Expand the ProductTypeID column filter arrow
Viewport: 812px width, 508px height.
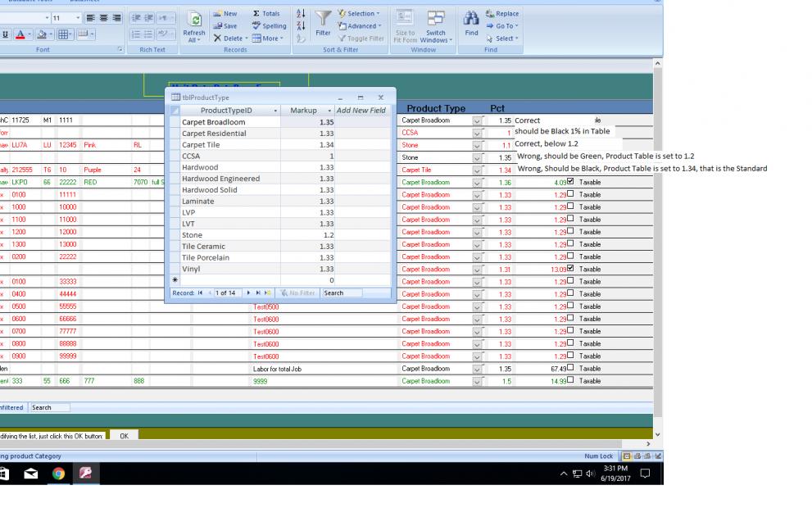point(275,111)
